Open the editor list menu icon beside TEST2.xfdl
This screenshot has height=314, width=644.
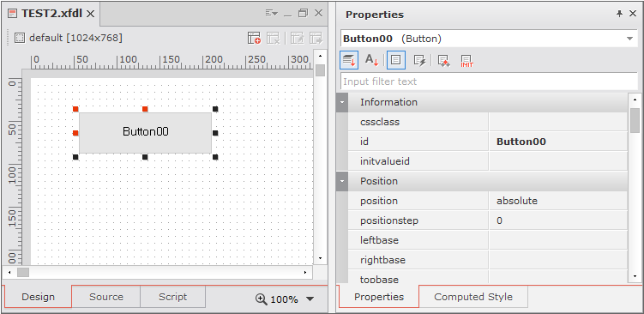(x=272, y=14)
